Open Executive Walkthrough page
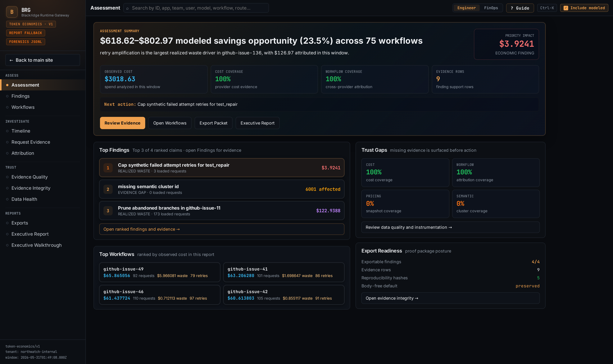 (x=43, y=245)
